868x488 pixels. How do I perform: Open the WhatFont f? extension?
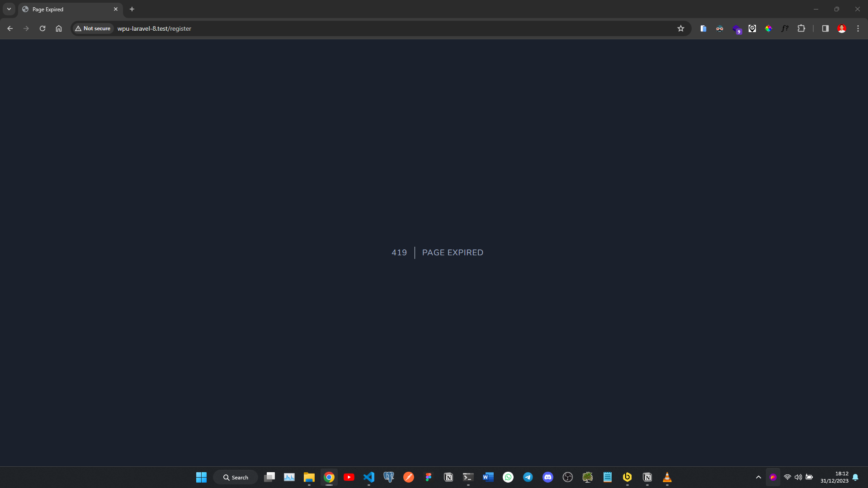(x=785, y=28)
